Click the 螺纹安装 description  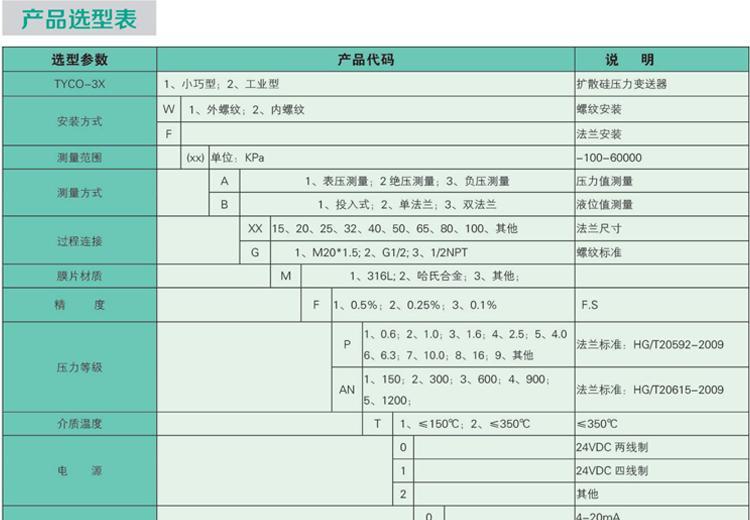coord(599,110)
